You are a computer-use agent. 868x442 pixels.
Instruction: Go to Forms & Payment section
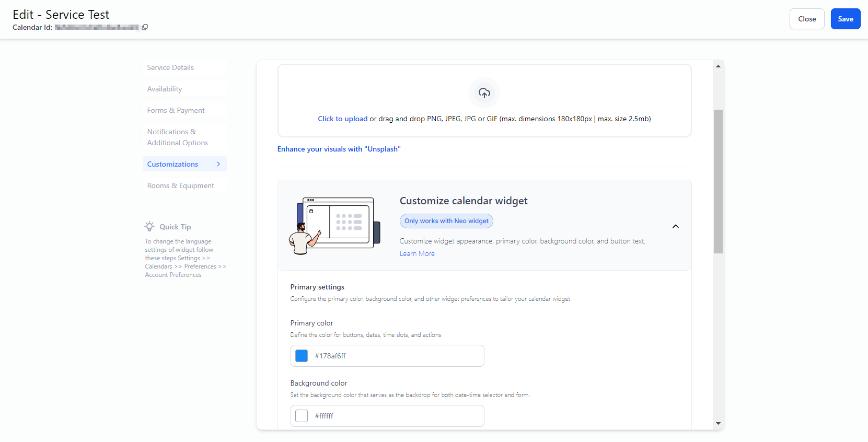point(176,110)
